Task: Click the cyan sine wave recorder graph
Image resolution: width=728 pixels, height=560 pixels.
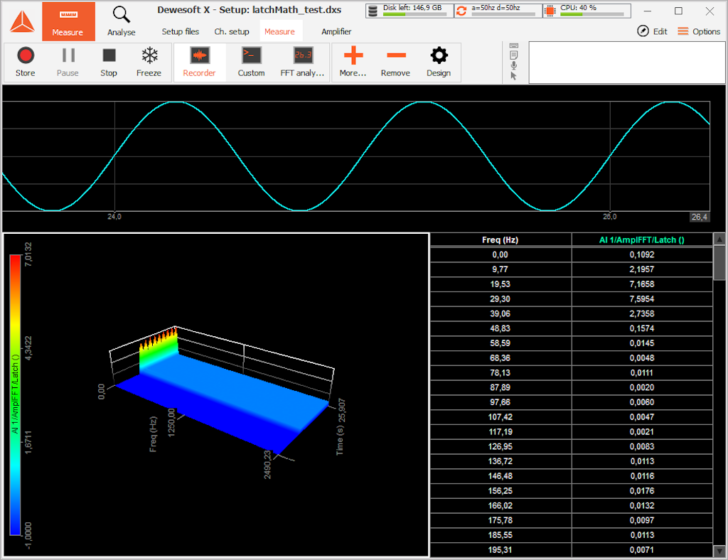Action: click(356, 156)
